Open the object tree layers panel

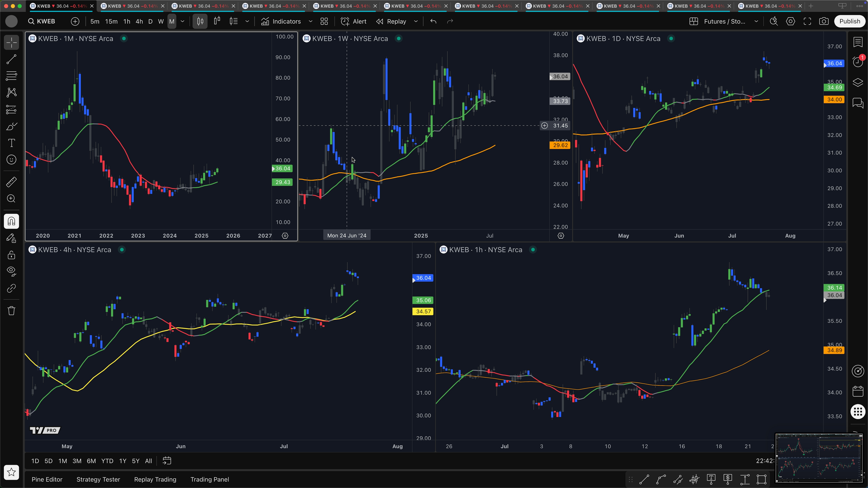click(x=858, y=82)
